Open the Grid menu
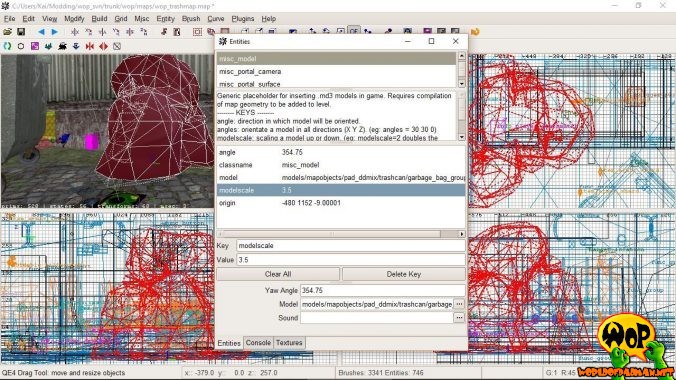Viewport: 676px width, 380px height. [121, 19]
